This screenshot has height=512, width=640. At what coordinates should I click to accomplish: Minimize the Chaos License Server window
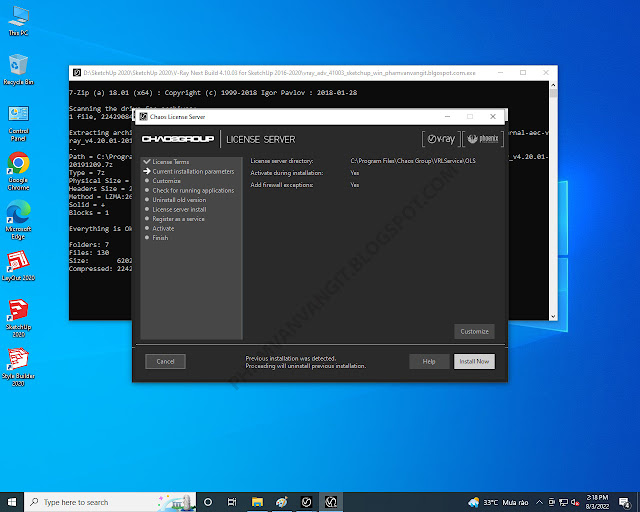[x=447, y=117]
